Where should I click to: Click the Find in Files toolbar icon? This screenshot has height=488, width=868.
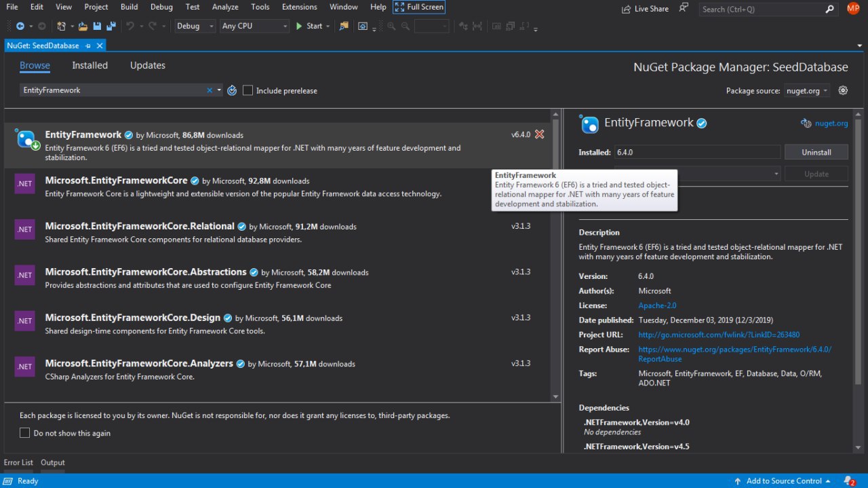click(x=344, y=26)
